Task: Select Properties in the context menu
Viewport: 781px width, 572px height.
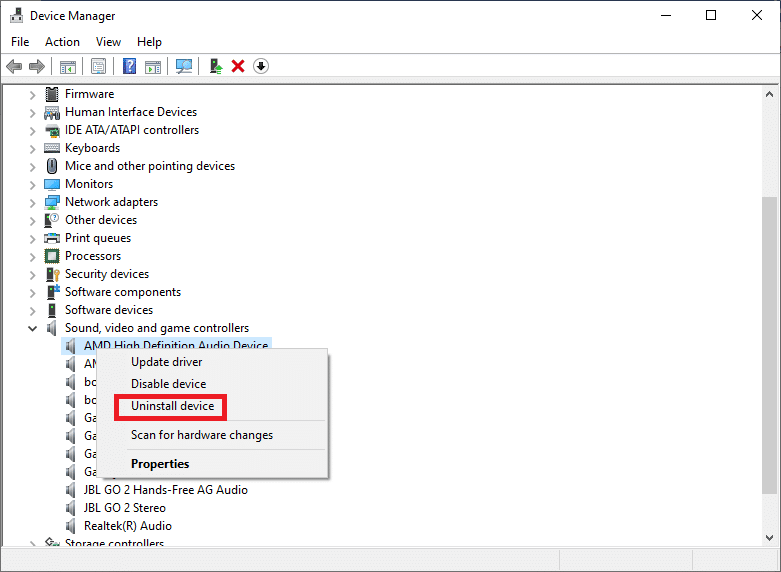Action: 160,464
